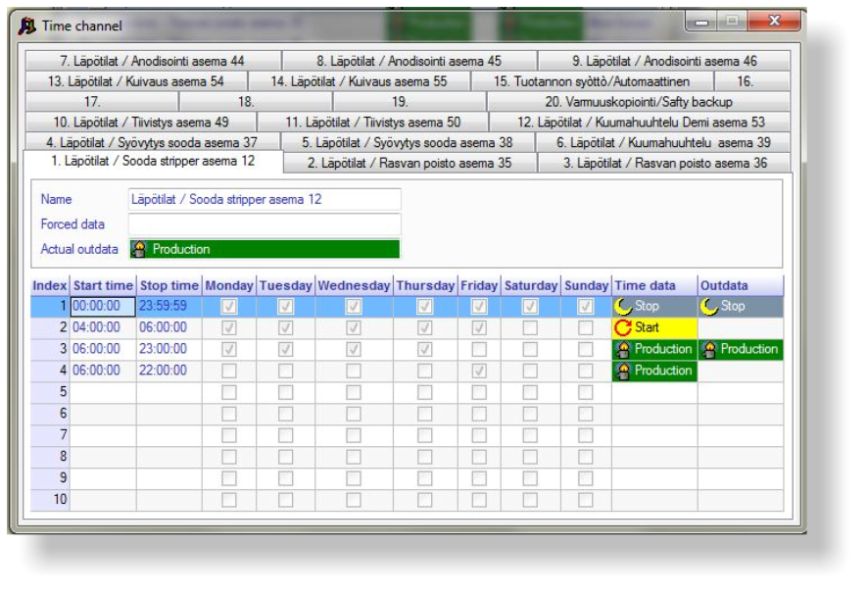The height and width of the screenshot is (596, 868).
Task: Uncheck Monday checkbox in row 3
Action: click(229, 350)
